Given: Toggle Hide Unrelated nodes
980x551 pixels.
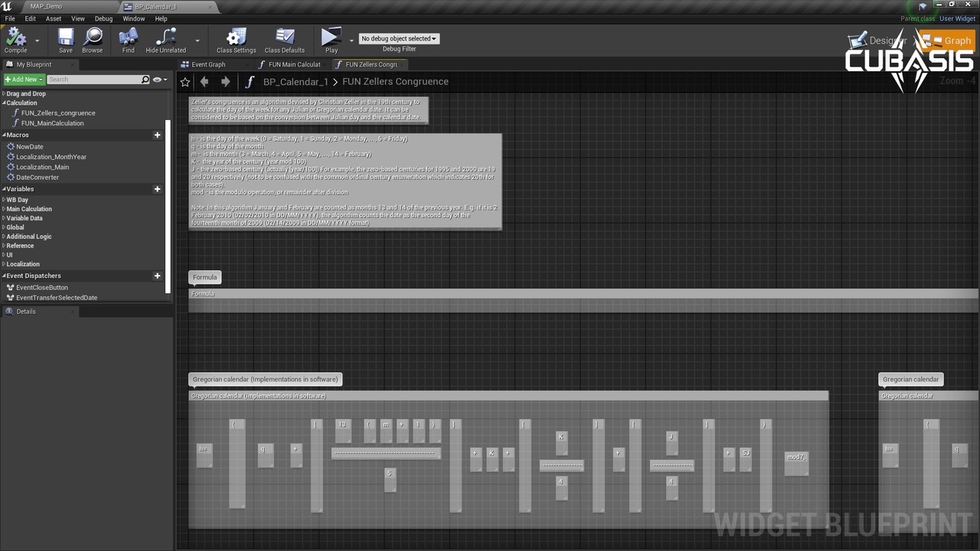Looking at the screenshot, I should click(165, 38).
